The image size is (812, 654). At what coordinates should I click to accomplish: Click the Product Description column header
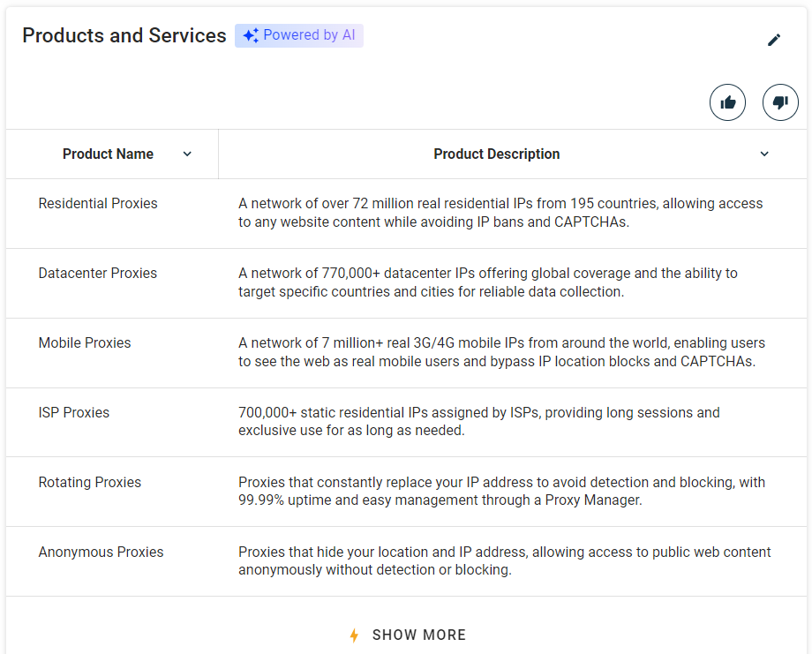497,154
